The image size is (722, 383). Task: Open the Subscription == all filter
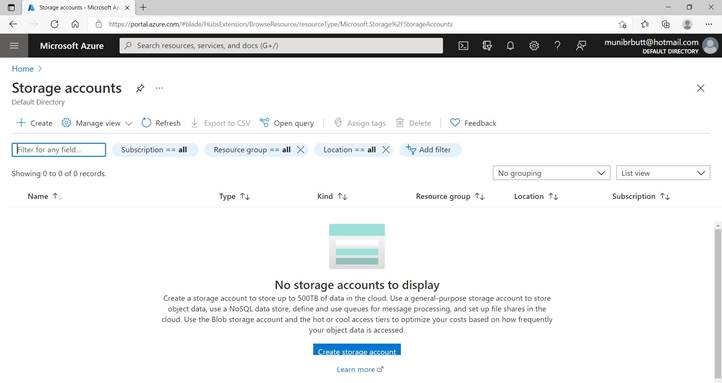[154, 150]
